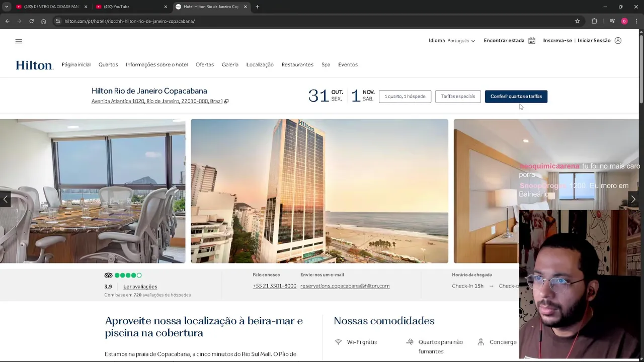Screen dimensions: 644x362
Task: Open the Restaurantes menu item
Action: [x=297, y=65]
